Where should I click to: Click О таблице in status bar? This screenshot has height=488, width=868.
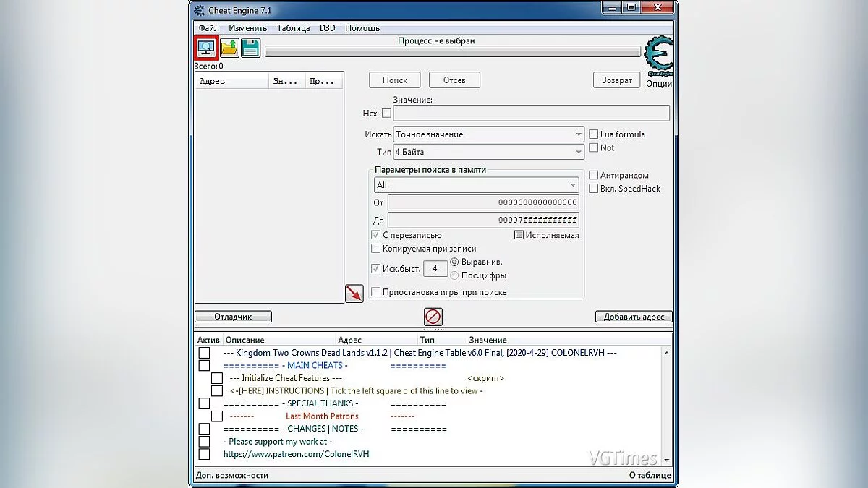click(650, 475)
